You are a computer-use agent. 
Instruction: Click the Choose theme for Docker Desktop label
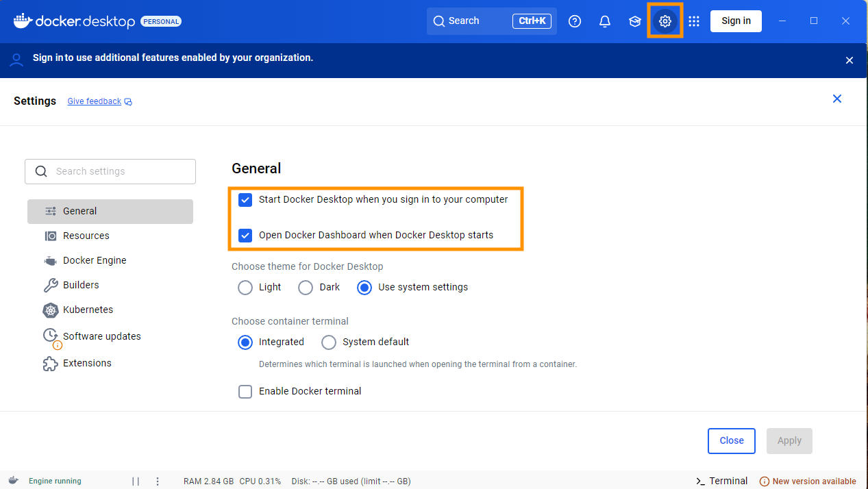coord(308,266)
